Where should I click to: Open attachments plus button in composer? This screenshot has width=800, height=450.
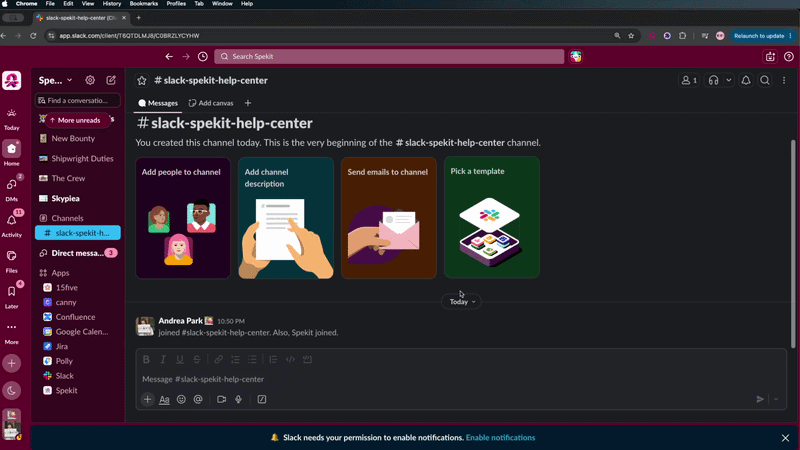tap(147, 399)
